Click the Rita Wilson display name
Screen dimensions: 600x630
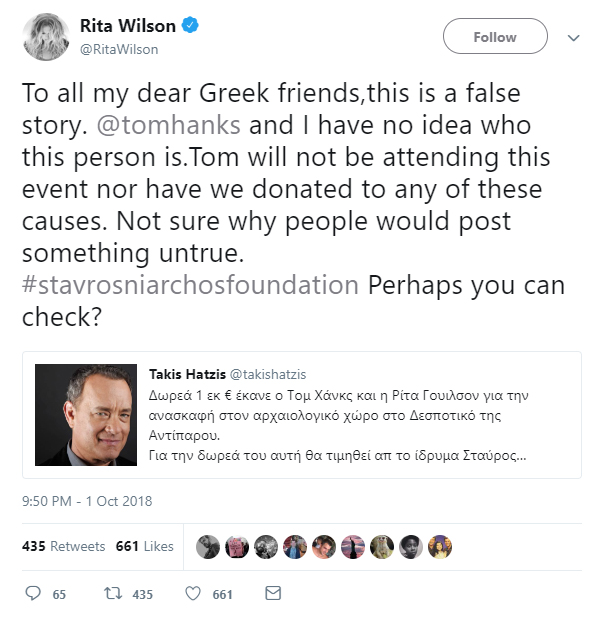128,26
